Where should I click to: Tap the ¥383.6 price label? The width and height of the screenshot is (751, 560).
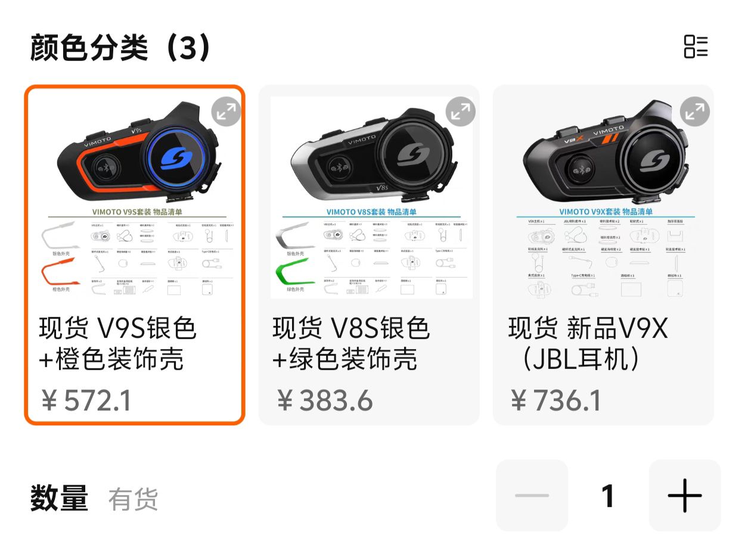point(325,400)
